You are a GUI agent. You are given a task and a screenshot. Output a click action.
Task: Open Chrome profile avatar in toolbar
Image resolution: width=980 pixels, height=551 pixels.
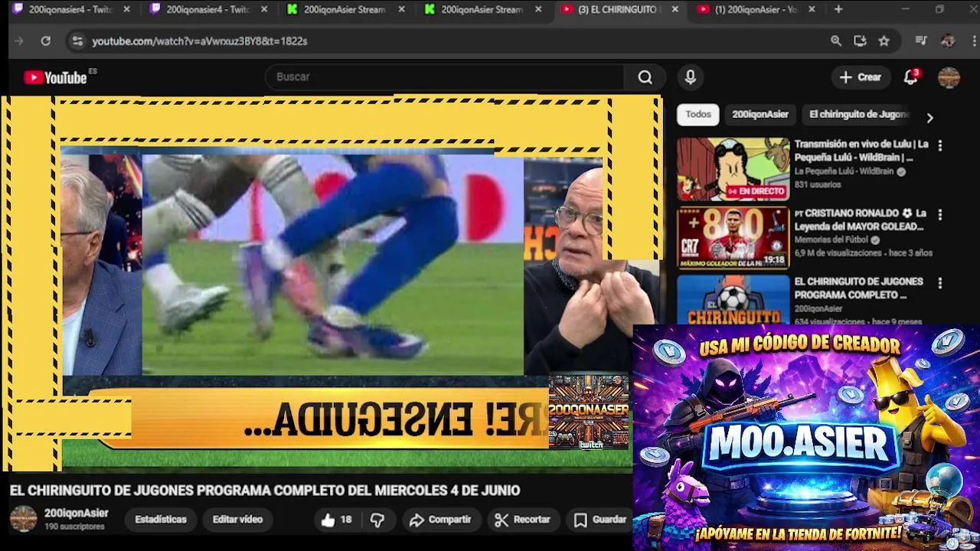tap(948, 41)
